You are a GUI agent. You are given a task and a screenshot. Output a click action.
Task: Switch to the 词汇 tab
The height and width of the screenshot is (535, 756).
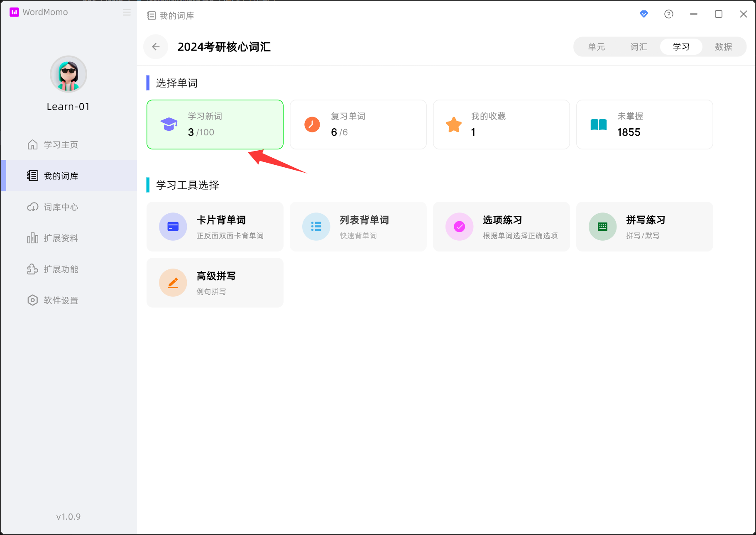pos(639,47)
